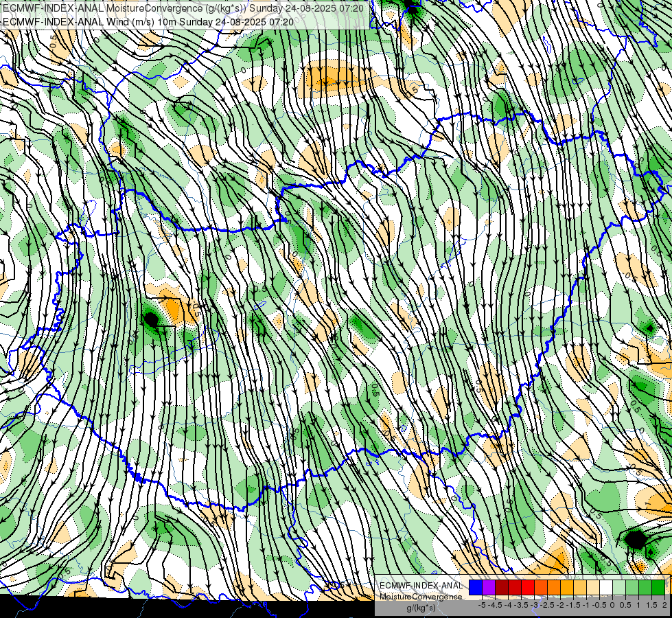Click the '1' legend tick label

638,605
